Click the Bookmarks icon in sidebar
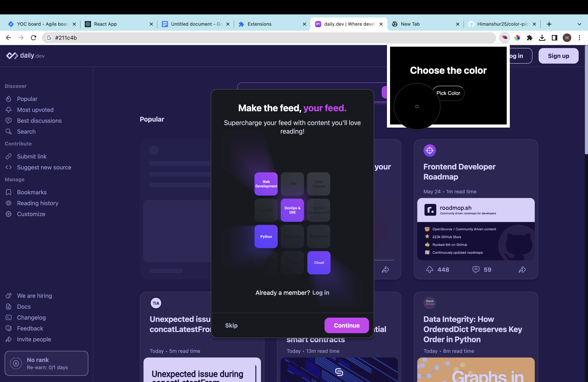 [9, 192]
